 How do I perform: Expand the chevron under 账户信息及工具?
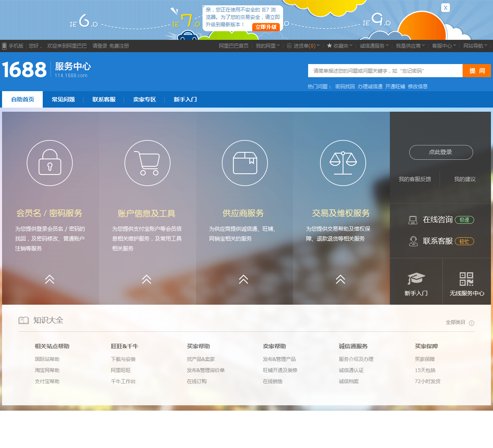pyautogui.click(x=147, y=280)
